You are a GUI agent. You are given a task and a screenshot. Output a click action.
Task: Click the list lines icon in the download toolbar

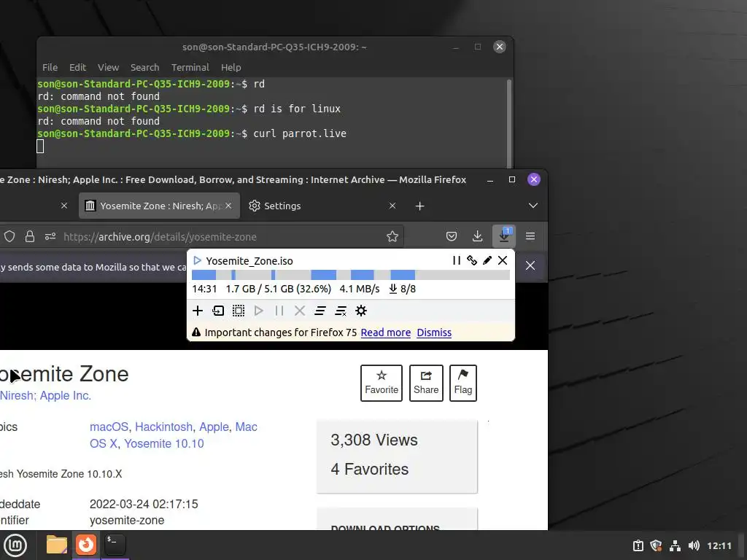tap(320, 311)
